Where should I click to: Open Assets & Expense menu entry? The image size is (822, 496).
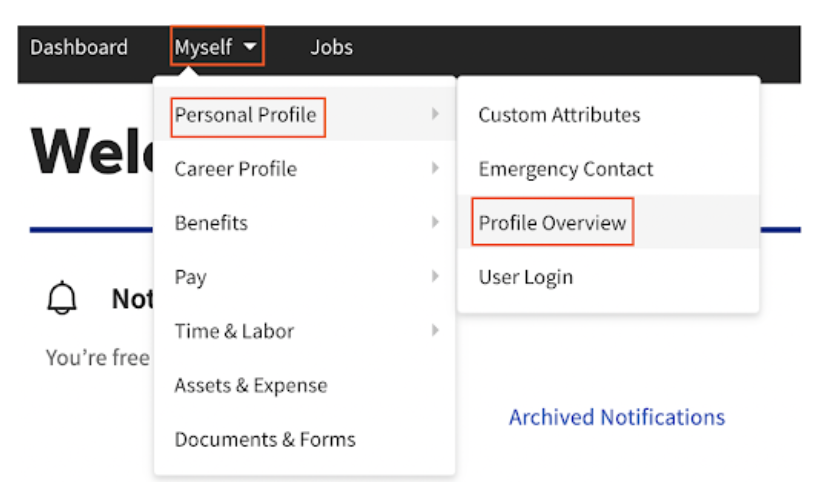[x=250, y=385]
